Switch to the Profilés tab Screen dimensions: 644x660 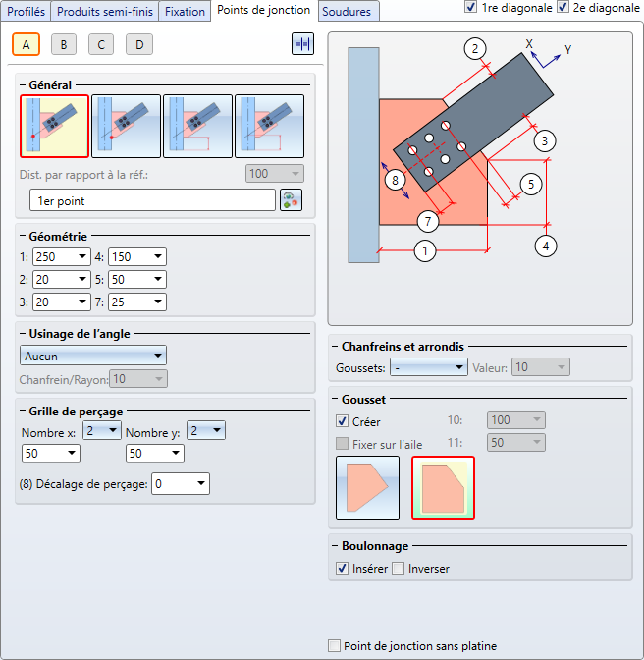point(26,12)
